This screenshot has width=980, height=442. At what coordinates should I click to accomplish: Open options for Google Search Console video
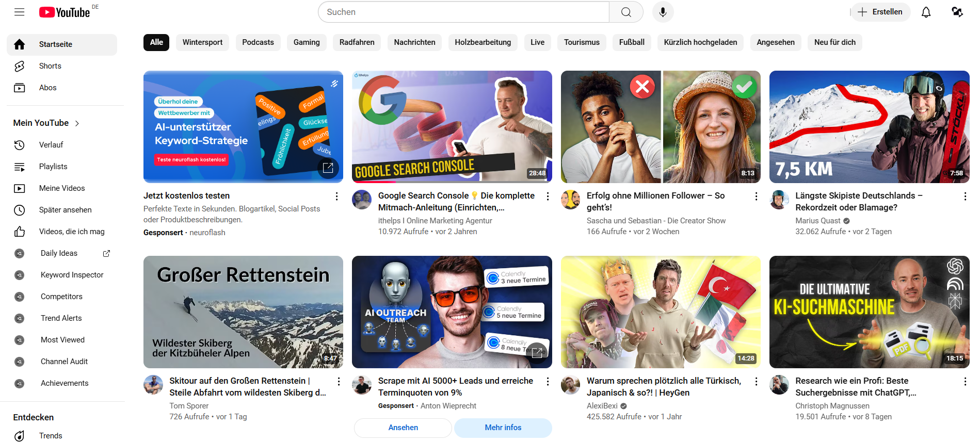(x=548, y=197)
